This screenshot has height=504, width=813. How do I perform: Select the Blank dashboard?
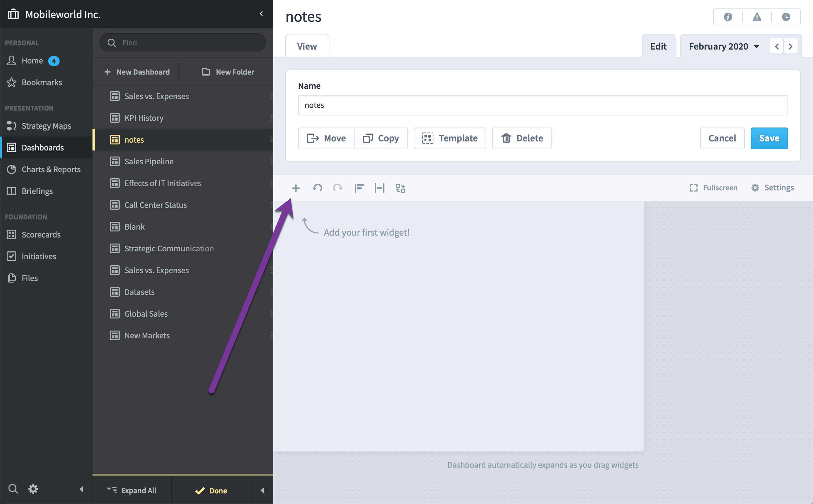[183, 227]
